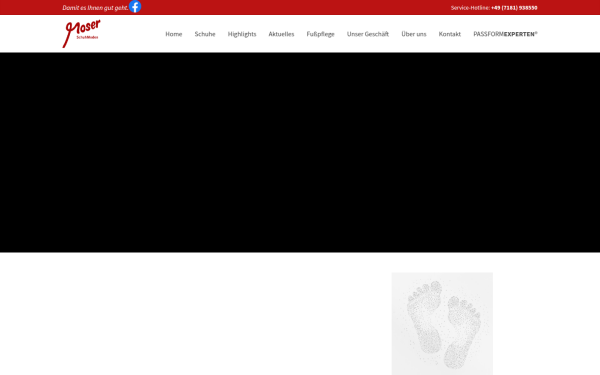Navigate to Über uns
This screenshot has width=600, height=375.
pyautogui.click(x=414, y=34)
